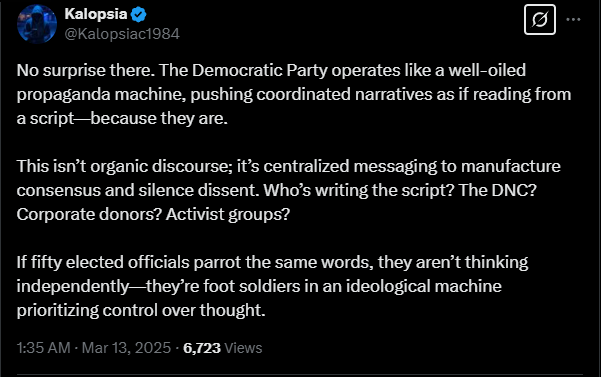Click the Views label text
Viewport: 601px width, 377px height.
pos(243,348)
